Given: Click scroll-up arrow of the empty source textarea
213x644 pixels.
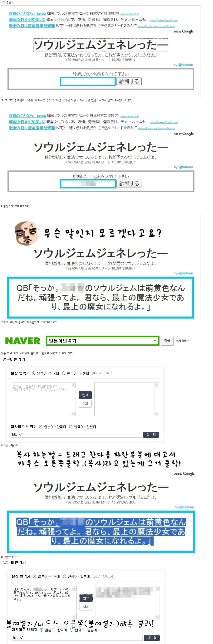Looking at the screenshot, I should [x=74, y=385].
